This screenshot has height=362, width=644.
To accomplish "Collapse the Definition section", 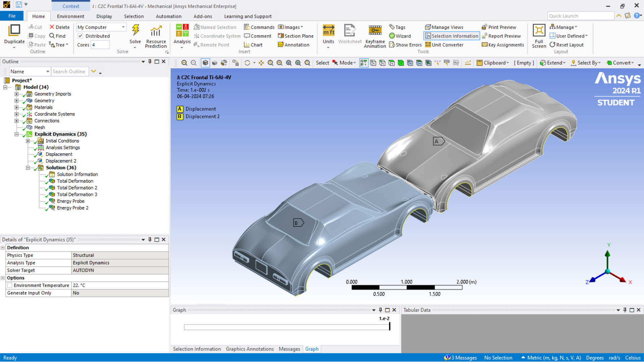I will pos(3,248).
